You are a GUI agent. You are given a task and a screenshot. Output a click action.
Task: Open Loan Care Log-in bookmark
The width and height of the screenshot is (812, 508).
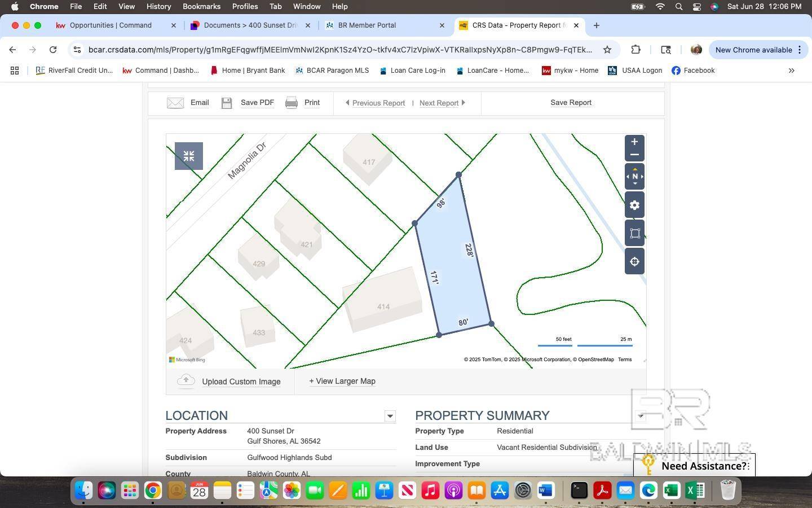click(412, 71)
